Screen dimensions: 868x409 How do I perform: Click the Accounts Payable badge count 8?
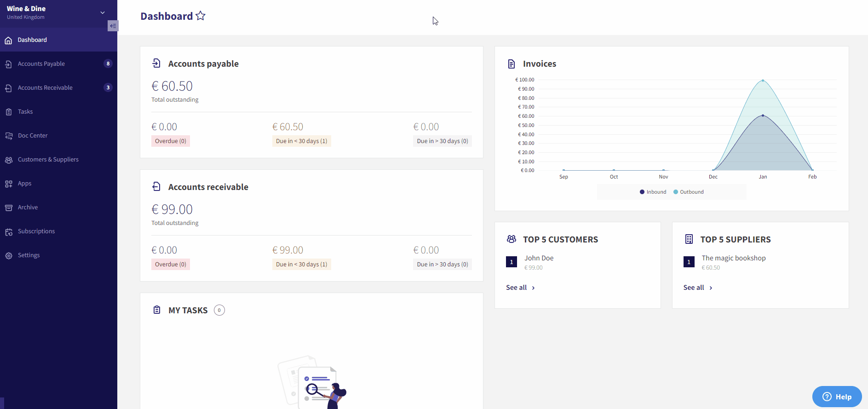[108, 63]
